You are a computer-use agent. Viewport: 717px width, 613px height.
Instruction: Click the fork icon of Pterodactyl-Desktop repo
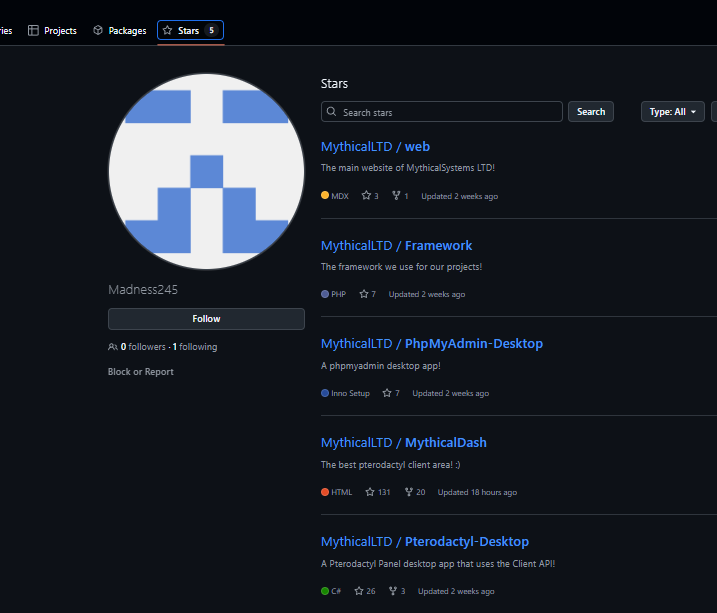pyautogui.click(x=393, y=591)
